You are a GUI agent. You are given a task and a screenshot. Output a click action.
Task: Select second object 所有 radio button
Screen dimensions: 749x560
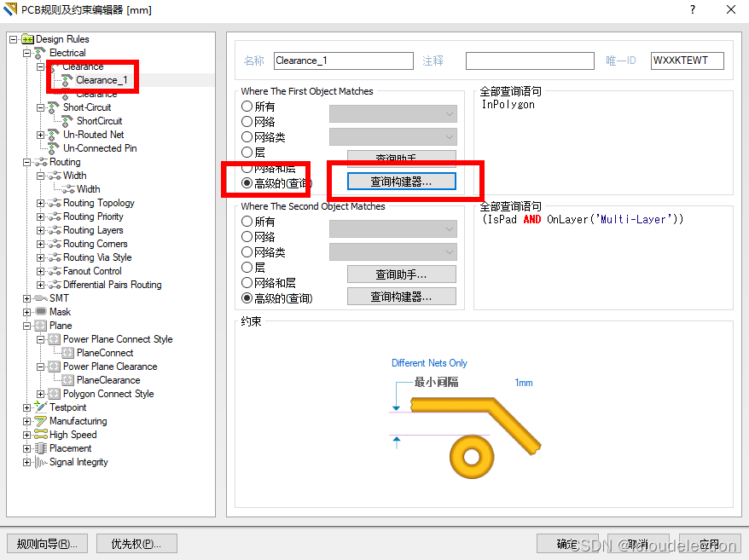click(x=247, y=221)
